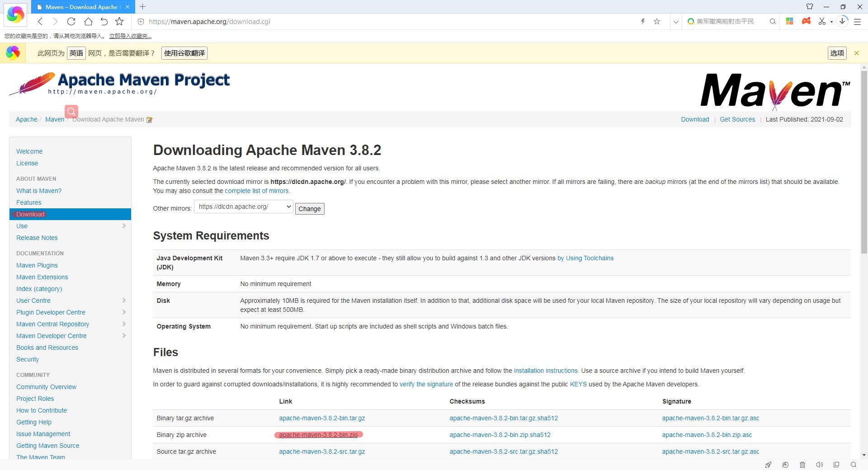Bookmark this page using address bar star

pyautogui.click(x=657, y=21)
